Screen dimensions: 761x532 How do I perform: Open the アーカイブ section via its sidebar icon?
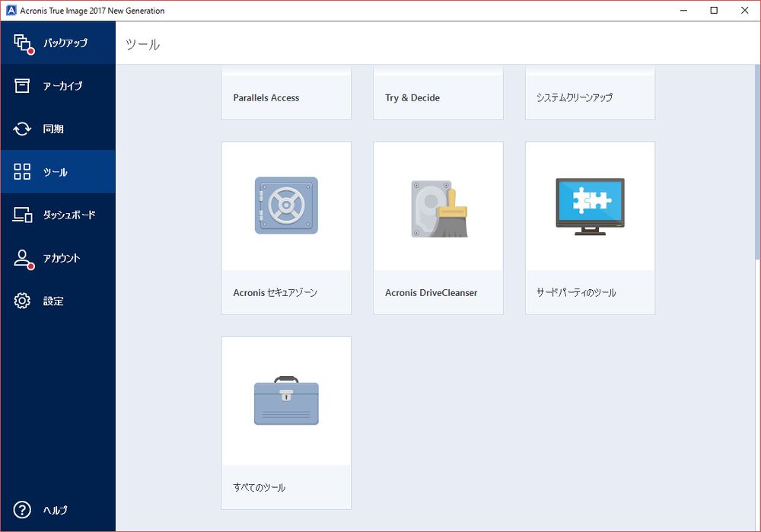(x=24, y=85)
